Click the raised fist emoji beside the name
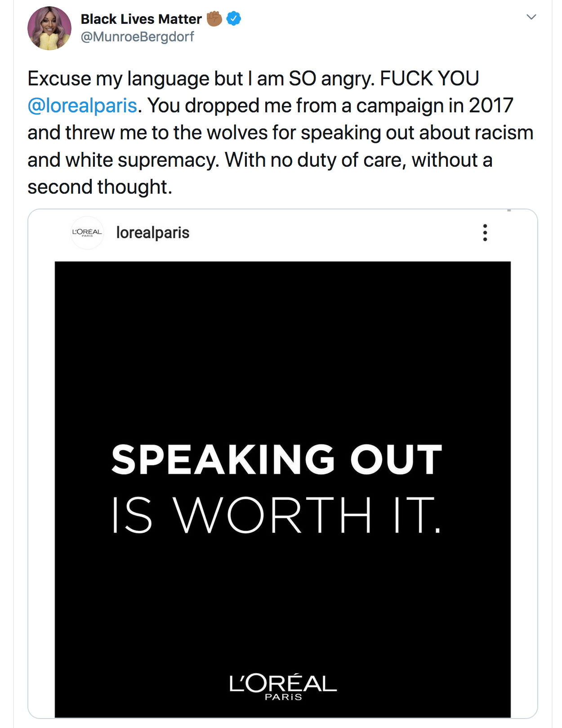 tap(214, 18)
